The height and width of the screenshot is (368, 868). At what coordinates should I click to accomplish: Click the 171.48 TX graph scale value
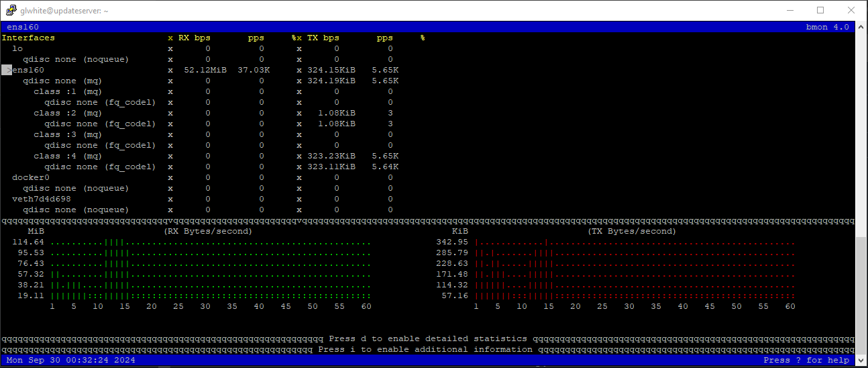pos(452,274)
